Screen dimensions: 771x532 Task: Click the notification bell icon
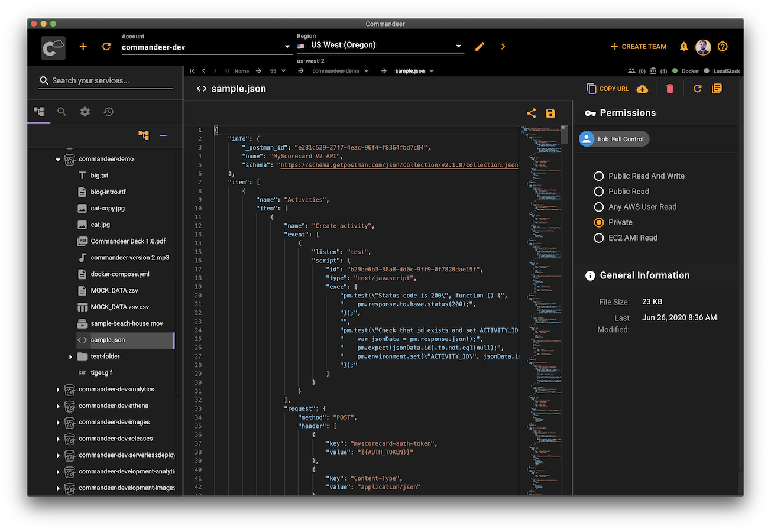tap(683, 47)
